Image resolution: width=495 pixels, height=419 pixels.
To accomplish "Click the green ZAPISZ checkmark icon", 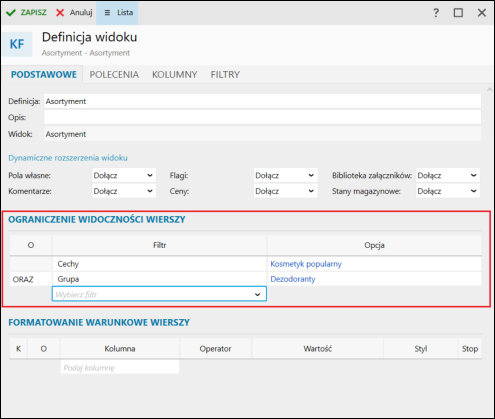I will (11, 13).
